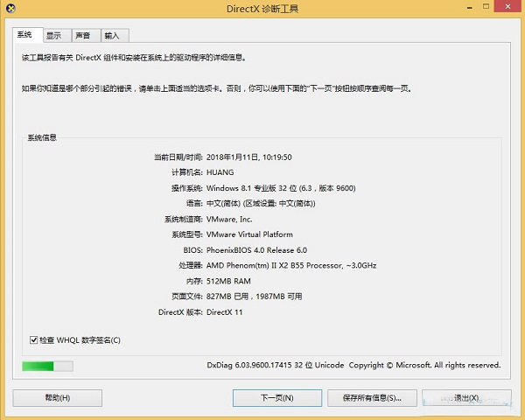Click the 页面文件 label

click(187, 297)
